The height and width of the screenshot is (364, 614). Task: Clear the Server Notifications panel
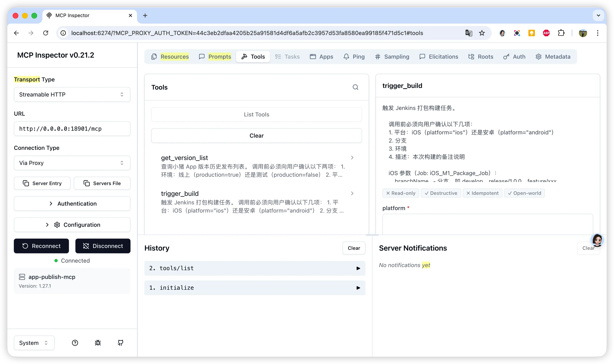[x=588, y=248]
